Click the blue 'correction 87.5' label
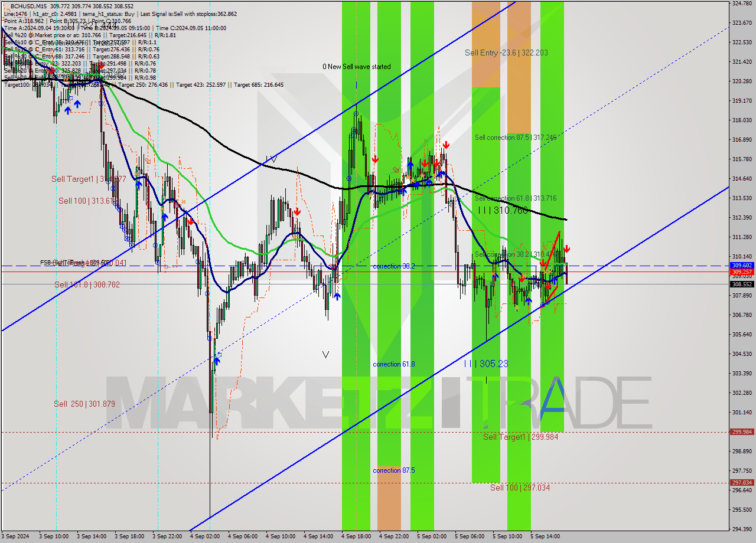 tap(393, 470)
